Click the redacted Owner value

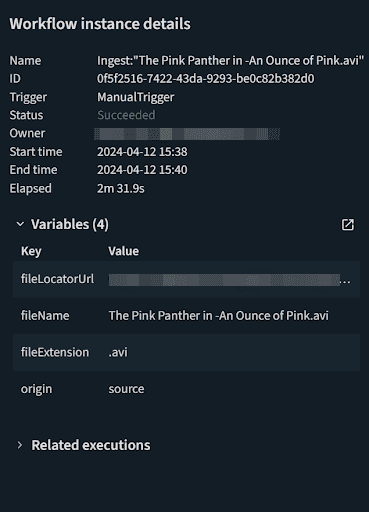[x=187, y=134]
